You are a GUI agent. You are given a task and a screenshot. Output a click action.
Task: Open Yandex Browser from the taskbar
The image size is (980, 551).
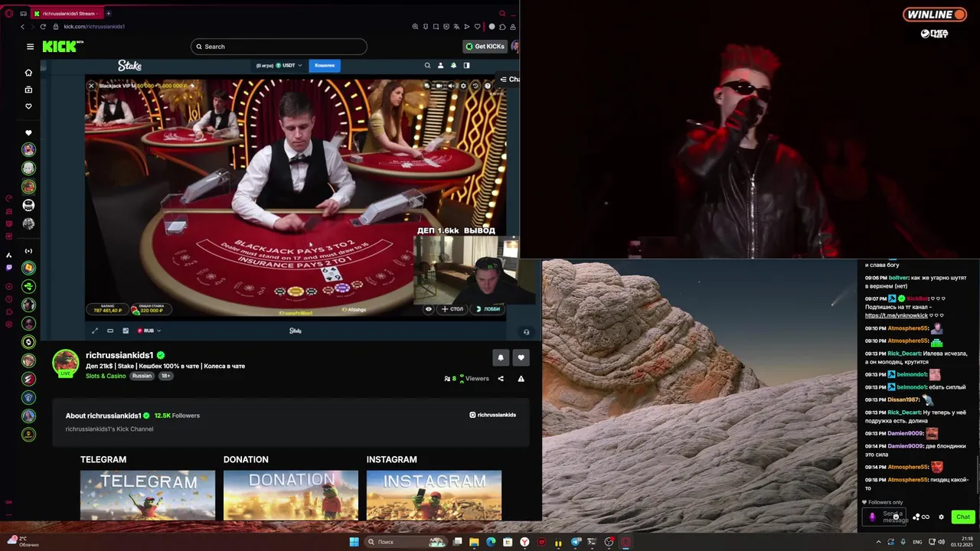[524, 542]
